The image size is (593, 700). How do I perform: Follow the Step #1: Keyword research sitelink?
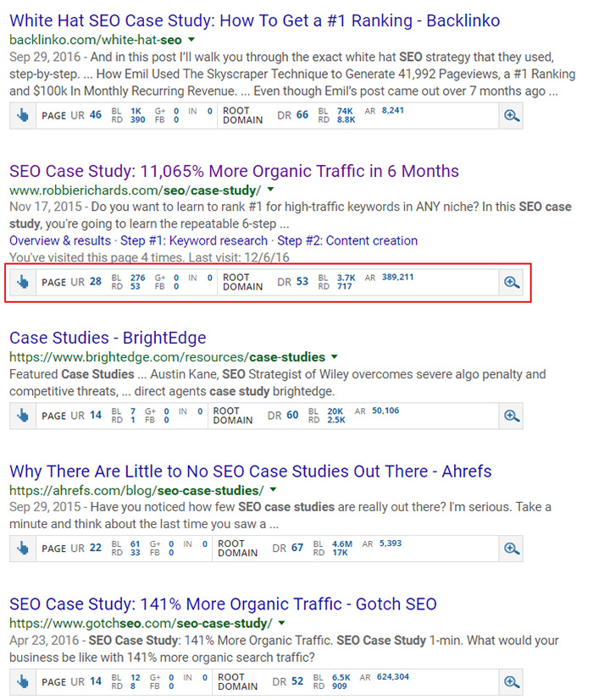coord(194,240)
